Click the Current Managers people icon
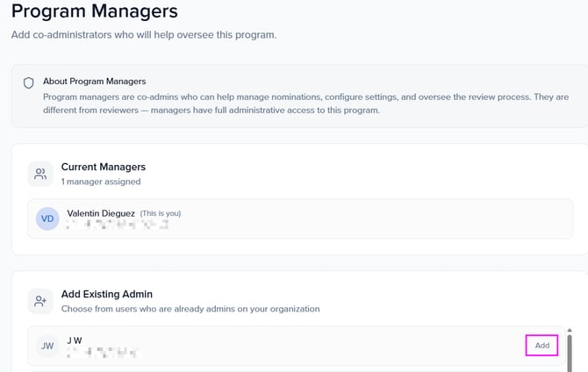588x372 pixels. pyautogui.click(x=40, y=174)
